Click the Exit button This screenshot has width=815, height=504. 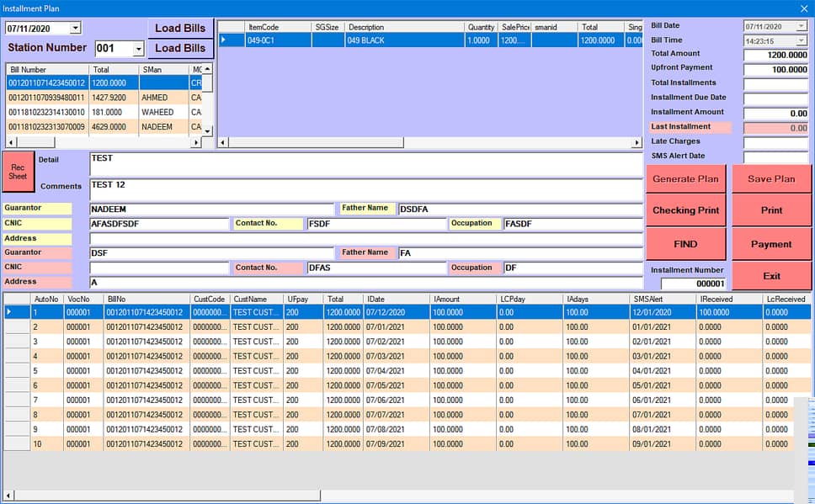point(771,276)
